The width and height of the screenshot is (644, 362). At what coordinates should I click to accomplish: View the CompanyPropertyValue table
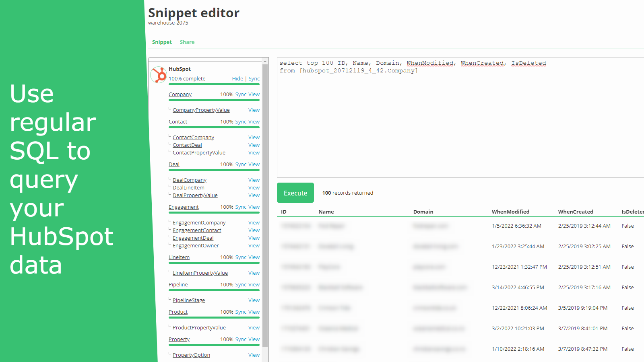pos(254,110)
